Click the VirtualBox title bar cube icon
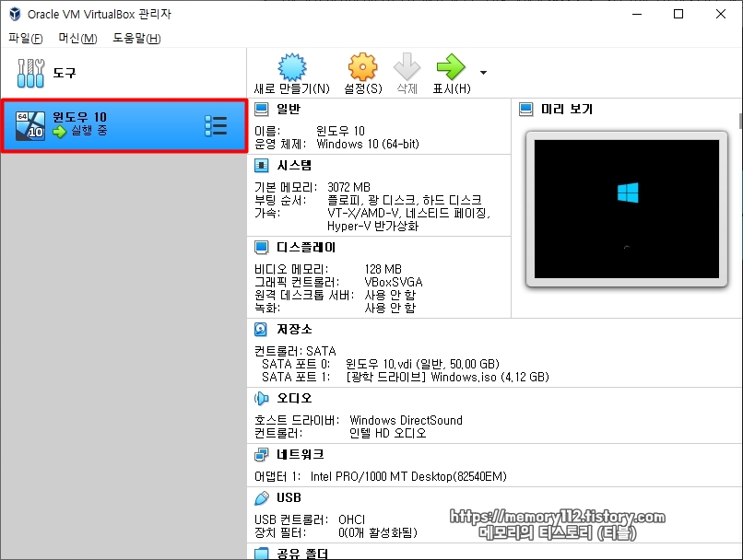The height and width of the screenshot is (560, 743). (x=15, y=14)
